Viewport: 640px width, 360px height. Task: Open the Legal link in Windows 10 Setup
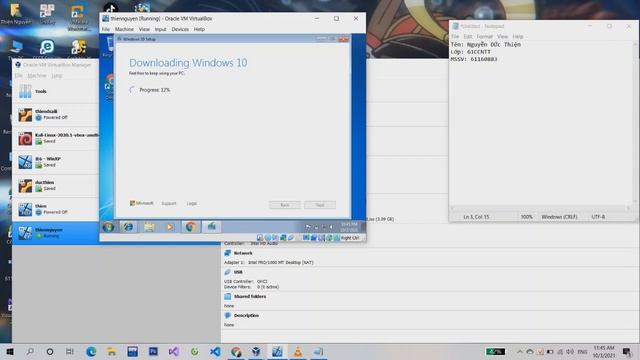(x=191, y=203)
